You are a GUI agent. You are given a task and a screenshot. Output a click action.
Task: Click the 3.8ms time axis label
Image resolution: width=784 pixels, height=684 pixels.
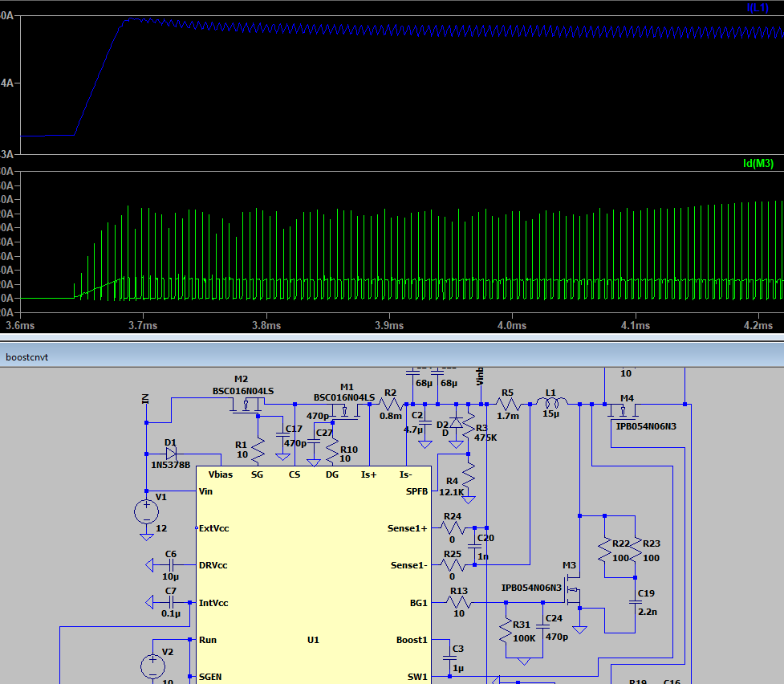pos(266,325)
